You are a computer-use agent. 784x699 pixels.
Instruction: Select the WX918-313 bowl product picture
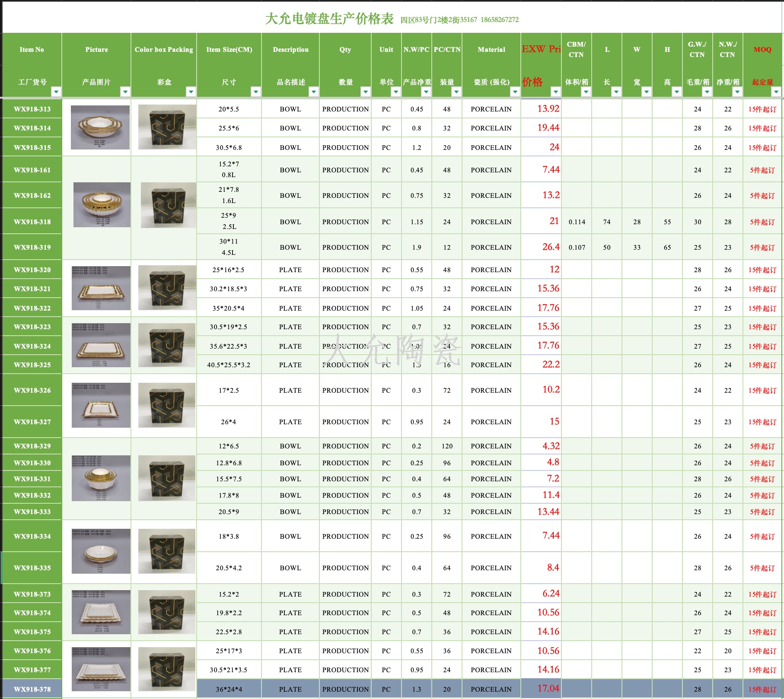(x=100, y=127)
